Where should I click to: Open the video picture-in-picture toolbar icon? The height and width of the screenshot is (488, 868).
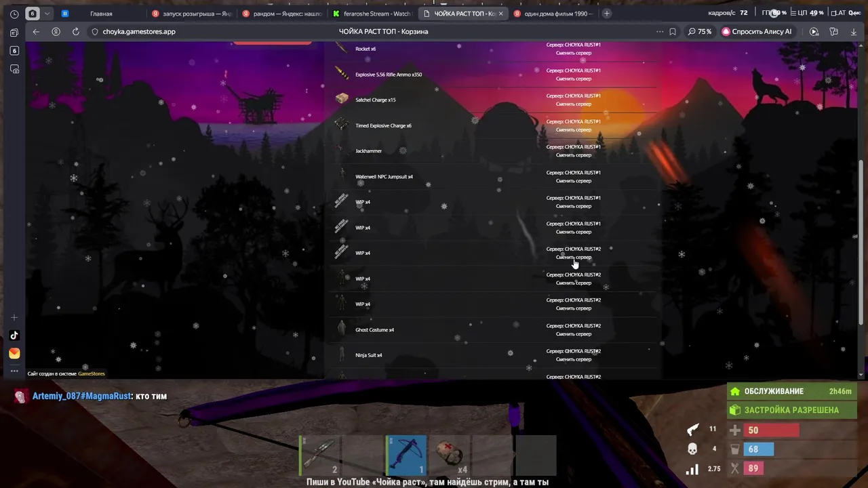(x=814, y=31)
